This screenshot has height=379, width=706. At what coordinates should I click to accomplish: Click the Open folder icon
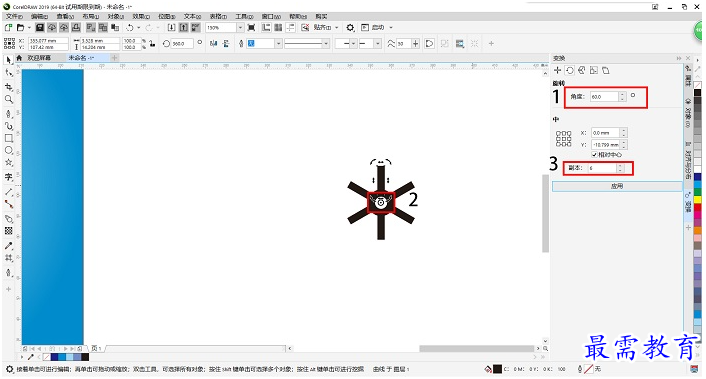(20, 27)
